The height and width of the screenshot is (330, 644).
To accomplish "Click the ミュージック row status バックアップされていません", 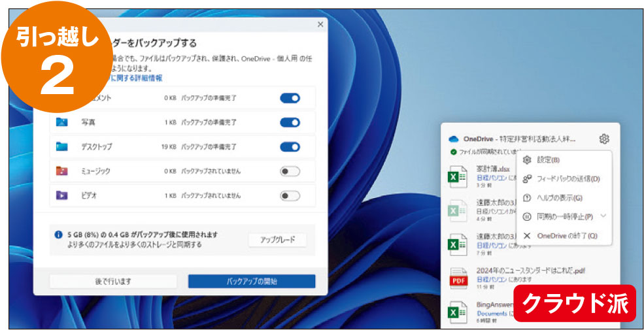I will 211,172.
